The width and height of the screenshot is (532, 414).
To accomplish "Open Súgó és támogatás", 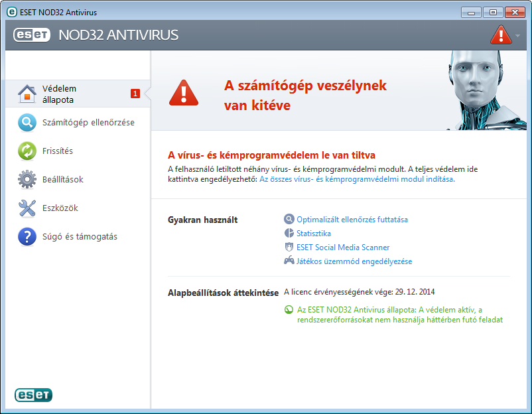I will click(x=78, y=236).
